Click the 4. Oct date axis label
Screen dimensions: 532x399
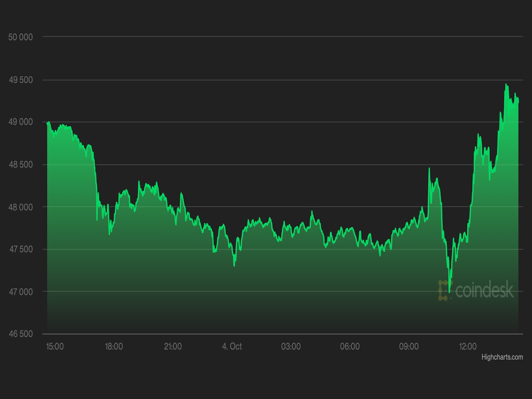(x=232, y=347)
